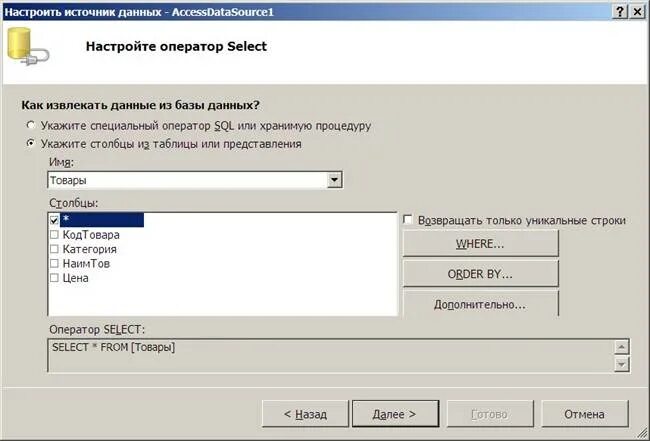Image resolution: width=650 pixels, height=441 pixels.
Task: Click the Товары table name combo box
Action: pyautogui.click(x=195, y=180)
